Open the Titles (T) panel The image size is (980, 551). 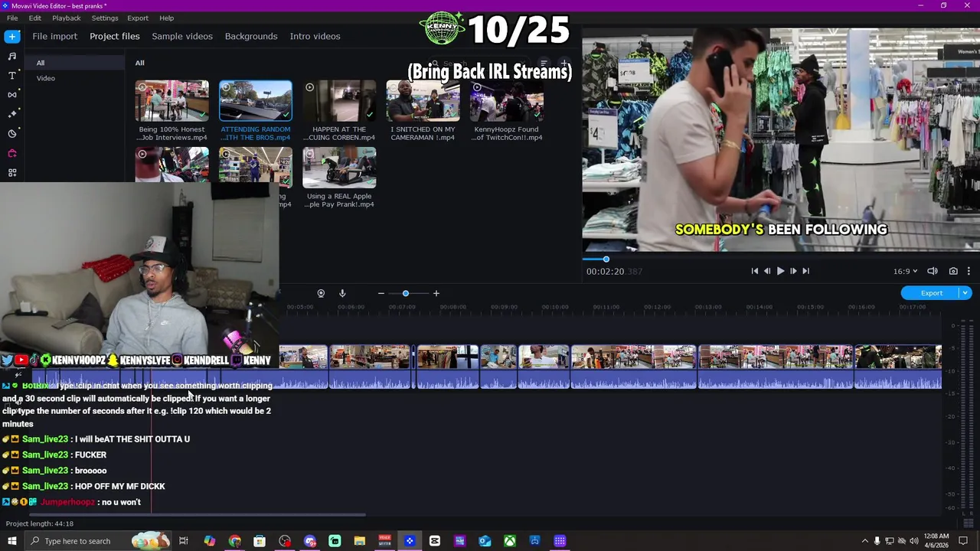point(12,75)
